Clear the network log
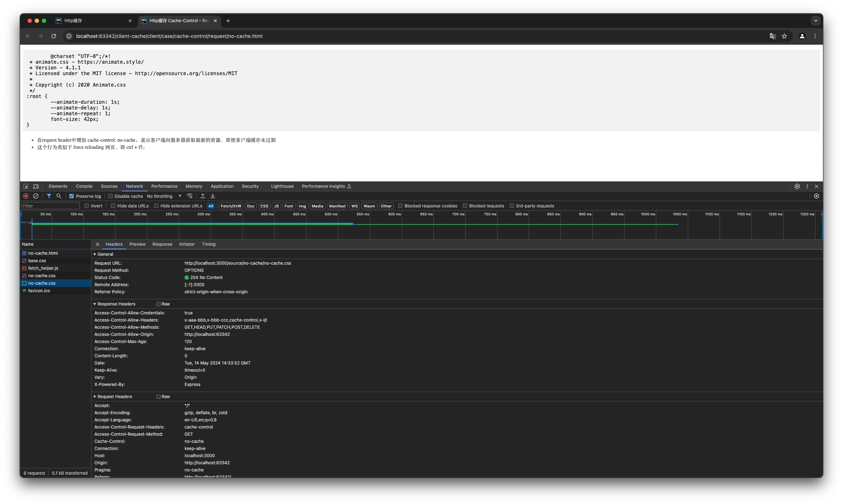This screenshot has width=843, height=504. (36, 196)
